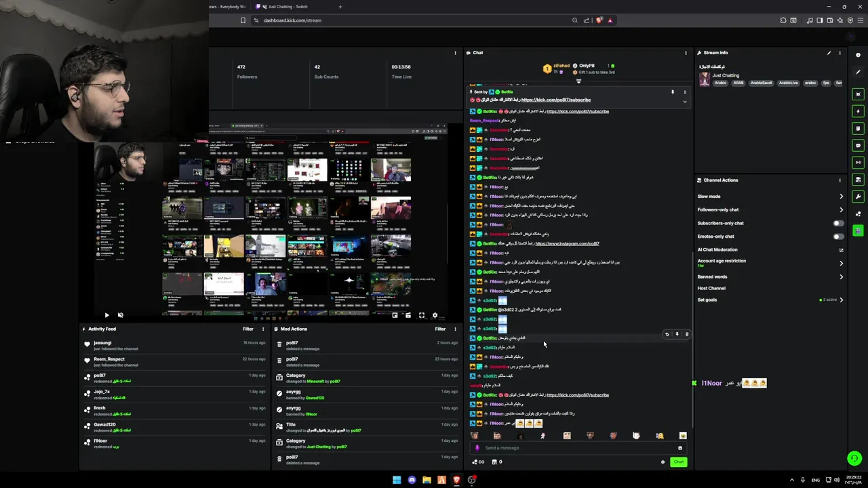Click the Just Chatting category name
The image size is (868, 488).
726,75
